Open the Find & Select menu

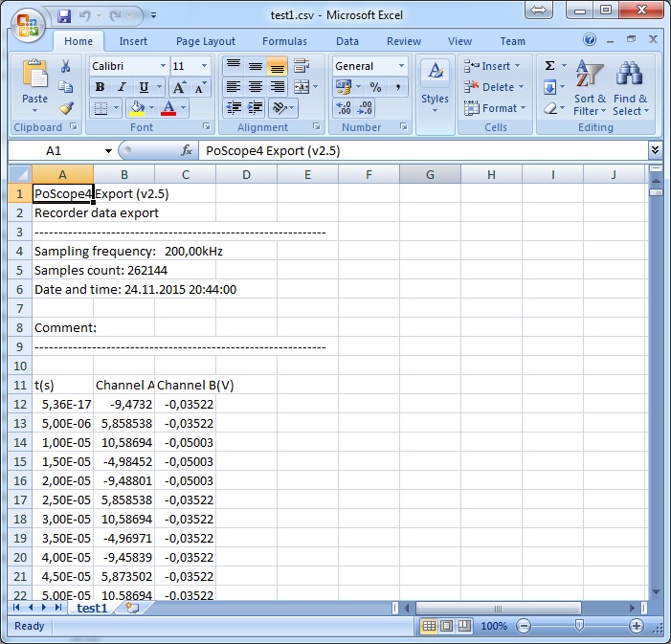coord(631,88)
